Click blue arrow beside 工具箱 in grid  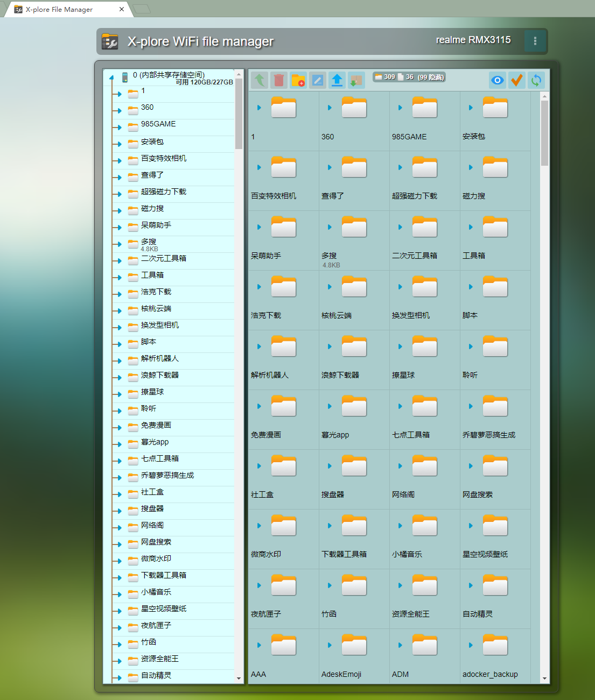click(471, 227)
